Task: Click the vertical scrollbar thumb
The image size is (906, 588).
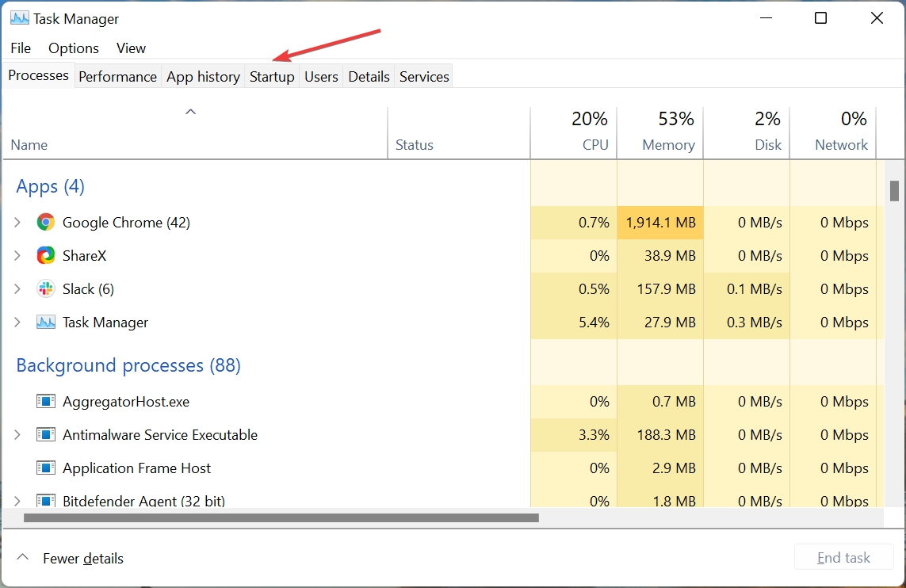Action: point(894,191)
